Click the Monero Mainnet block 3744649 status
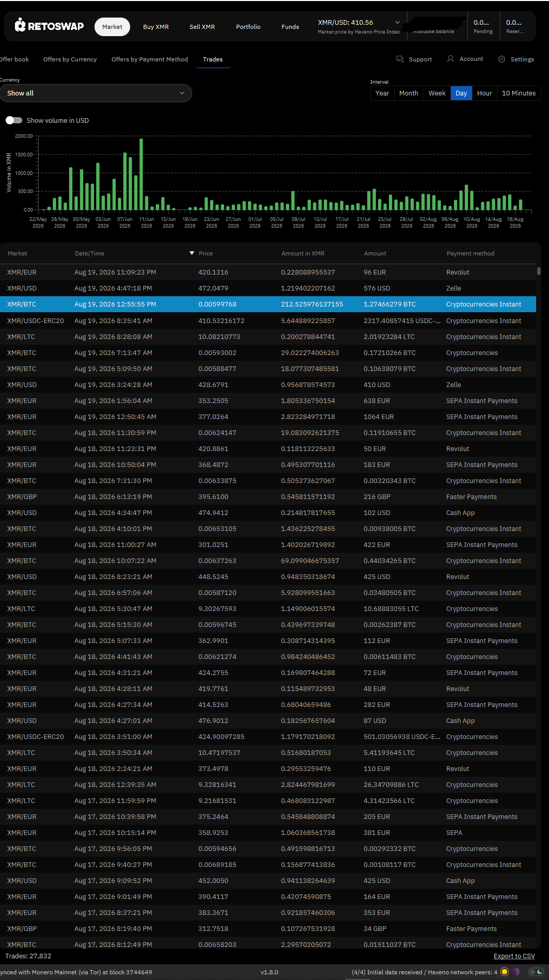Screen dimensions: 549x980 76,972
